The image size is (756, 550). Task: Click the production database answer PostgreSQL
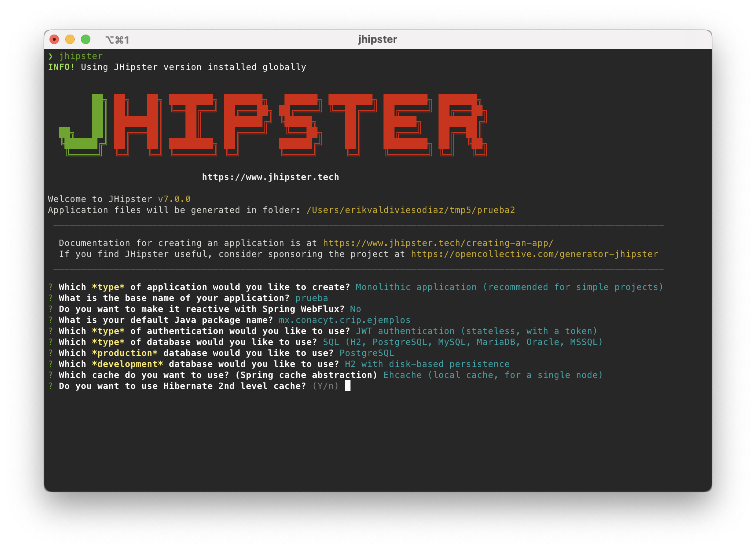click(x=367, y=353)
